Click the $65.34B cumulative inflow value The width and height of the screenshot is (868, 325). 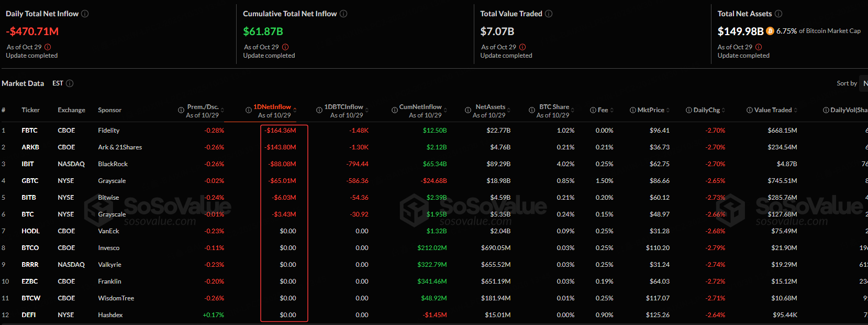pos(435,164)
